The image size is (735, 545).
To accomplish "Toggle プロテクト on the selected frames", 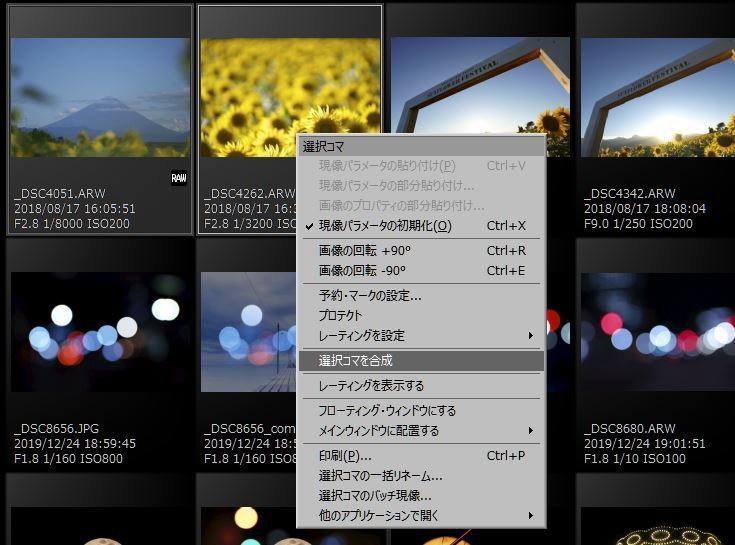I will pos(340,316).
